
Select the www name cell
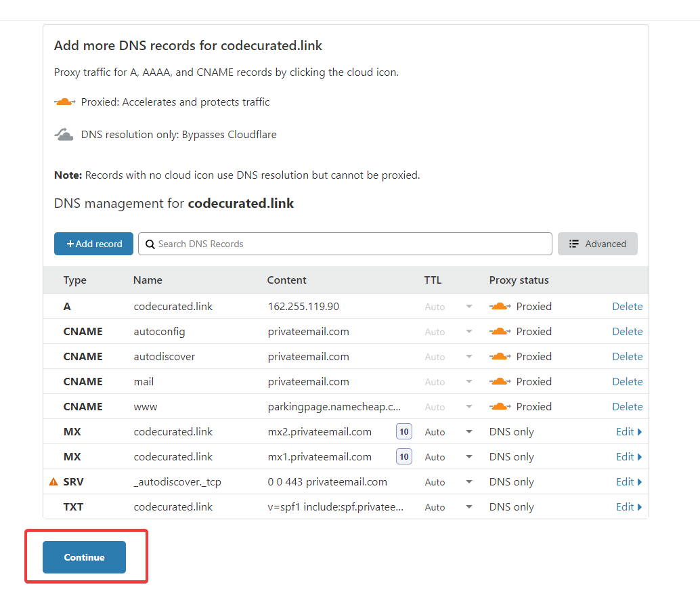pos(146,407)
